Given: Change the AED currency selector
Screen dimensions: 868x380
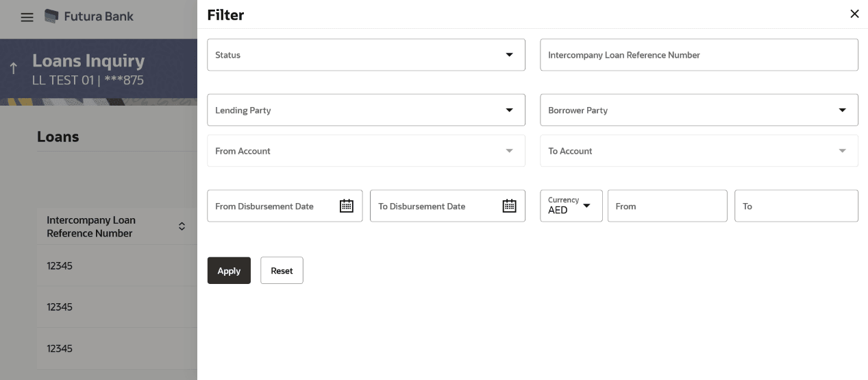Looking at the screenshot, I should (x=571, y=206).
